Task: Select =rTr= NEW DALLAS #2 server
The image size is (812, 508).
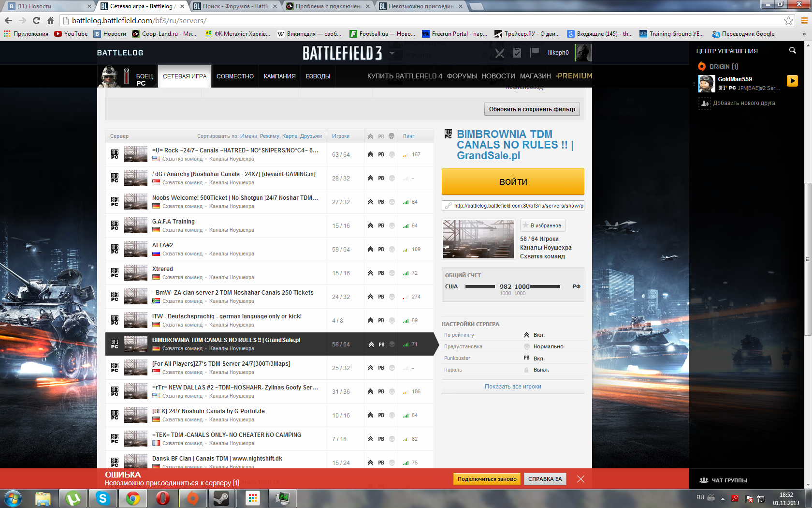Action: (269, 391)
